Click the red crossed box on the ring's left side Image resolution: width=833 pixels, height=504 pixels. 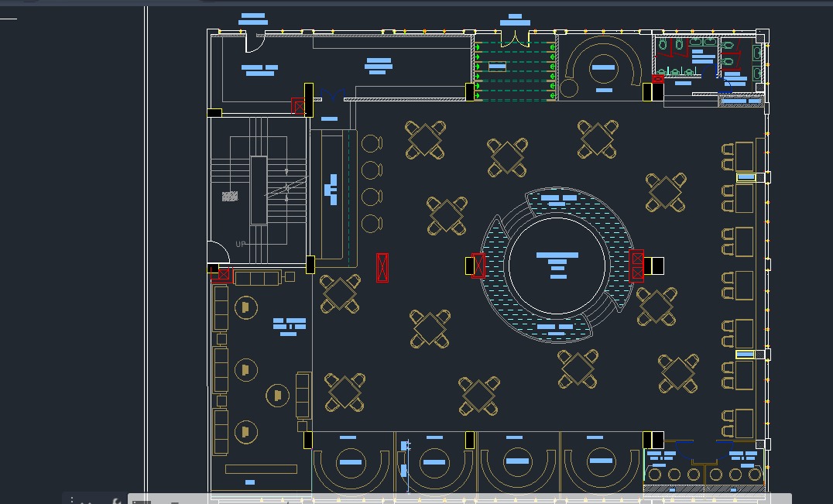pyautogui.click(x=478, y=266)
